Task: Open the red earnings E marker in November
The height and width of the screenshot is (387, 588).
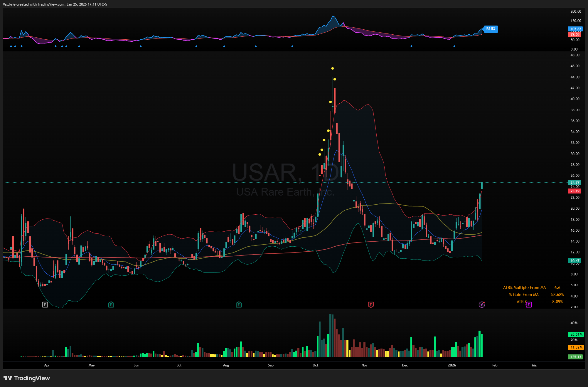Action: (371, 305)
